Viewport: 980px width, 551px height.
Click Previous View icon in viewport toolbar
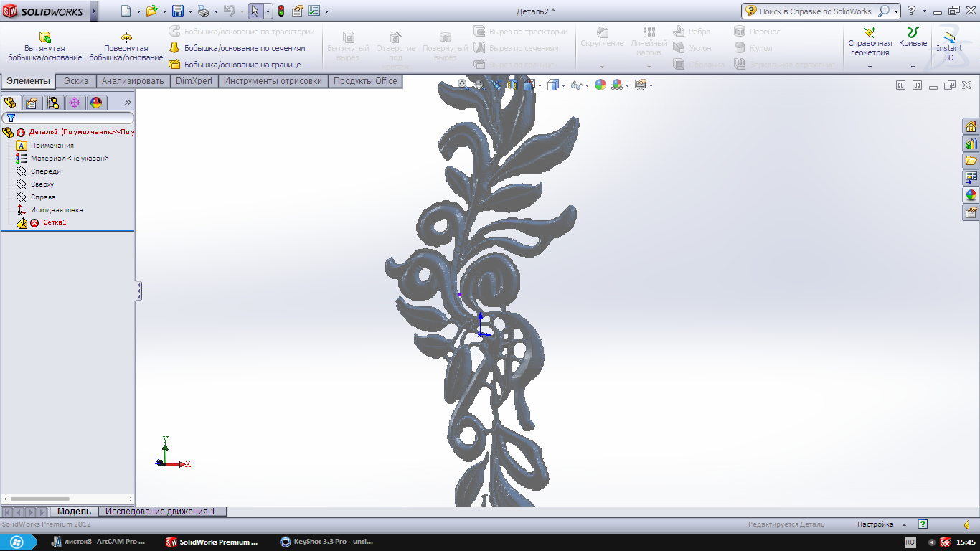tap(496, 85)
